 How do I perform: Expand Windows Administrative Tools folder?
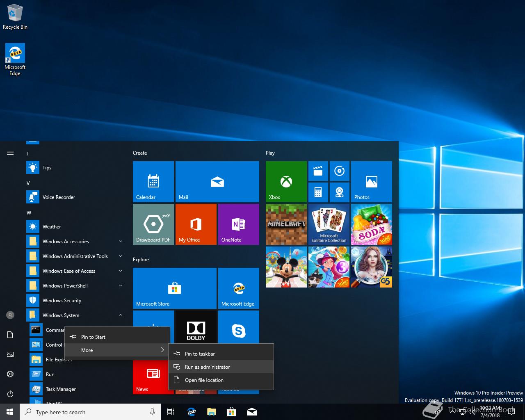pos(75,256)
